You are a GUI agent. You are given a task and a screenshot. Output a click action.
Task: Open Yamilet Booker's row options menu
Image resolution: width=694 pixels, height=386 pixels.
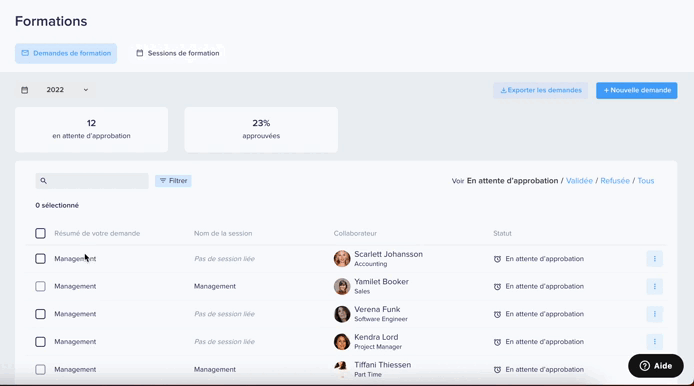[655, 286]
